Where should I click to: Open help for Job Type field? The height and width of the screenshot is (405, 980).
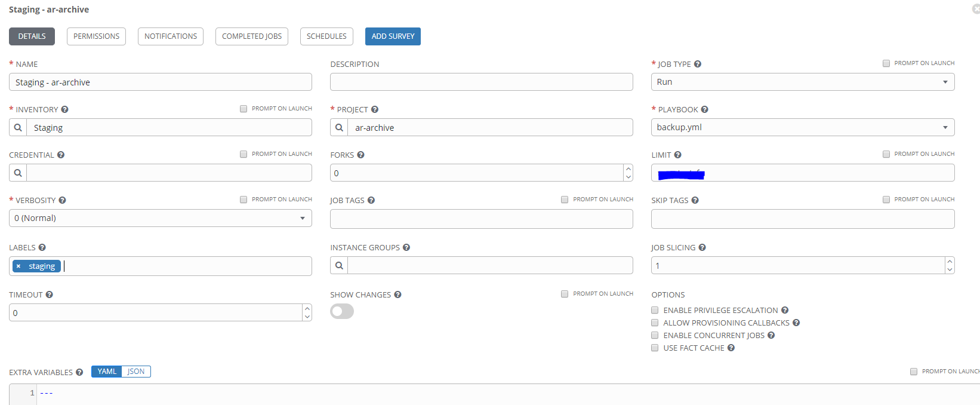pyautogui.click(x=698, y=64)
